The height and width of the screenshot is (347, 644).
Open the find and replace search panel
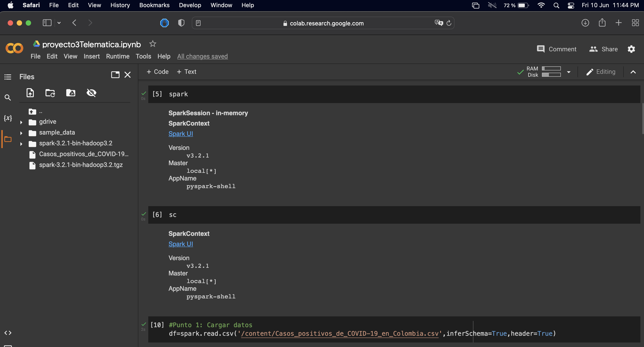coord(8,98)
